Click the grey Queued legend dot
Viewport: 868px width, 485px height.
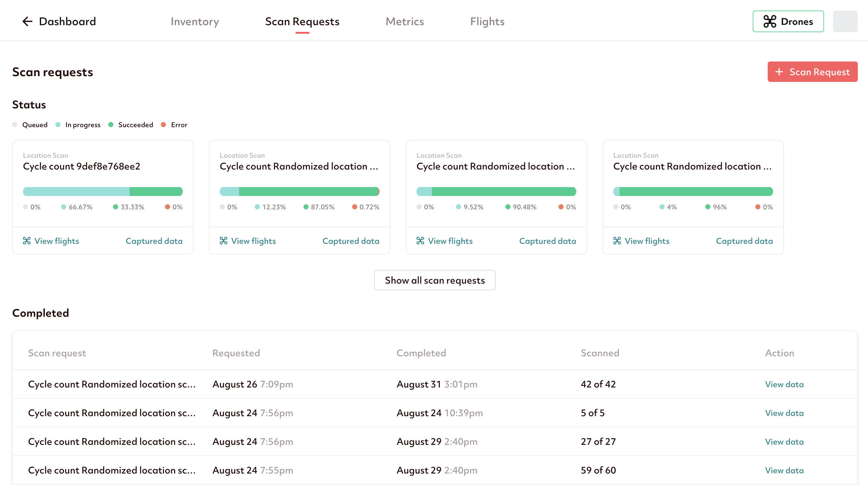(15, 125)
